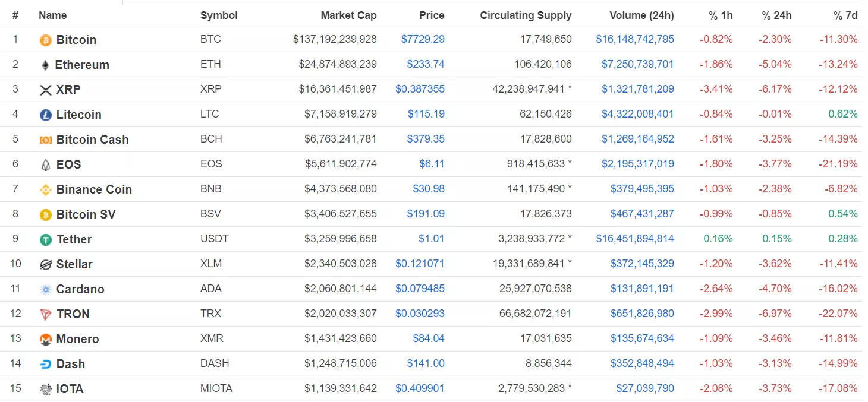Click EOS name link

[68, 164]
